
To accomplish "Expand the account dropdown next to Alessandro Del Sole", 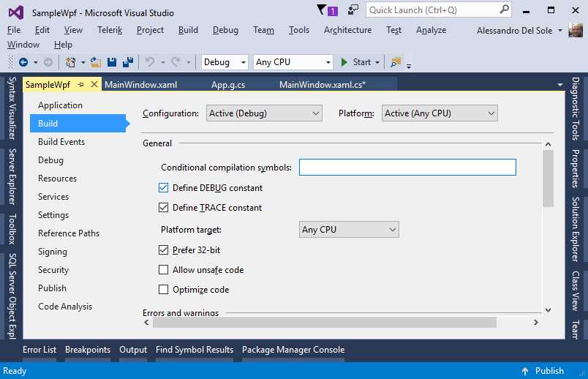I will (x=560, y=31).
